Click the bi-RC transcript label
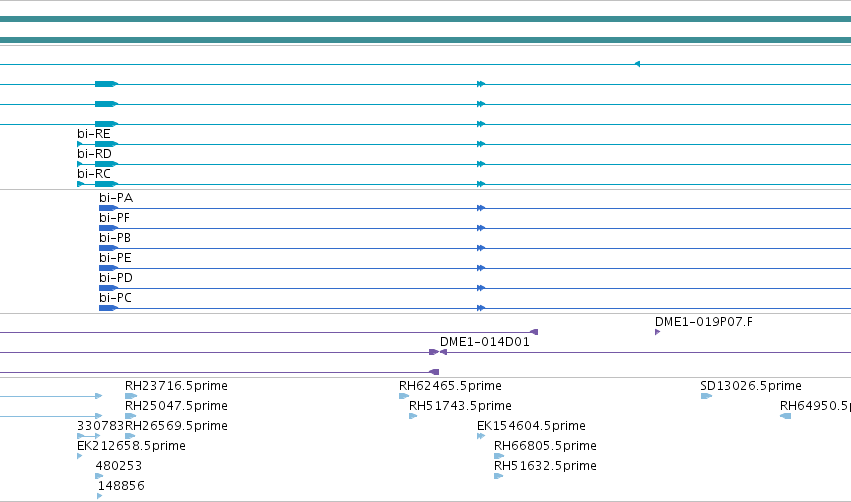Screen dimensions: 851x502 click(94, 174)
